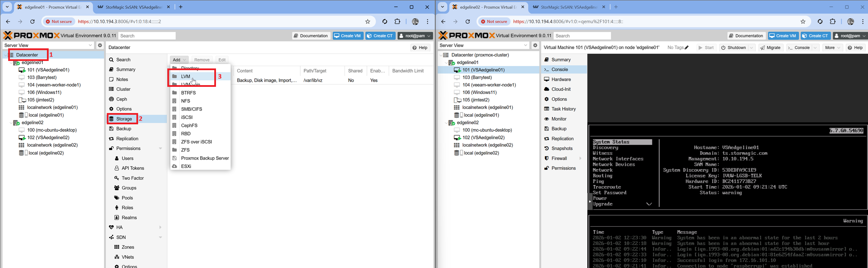Close the edgeline01 Proxmox tab in left window
The image size is (868, 268).
point(87,7)
